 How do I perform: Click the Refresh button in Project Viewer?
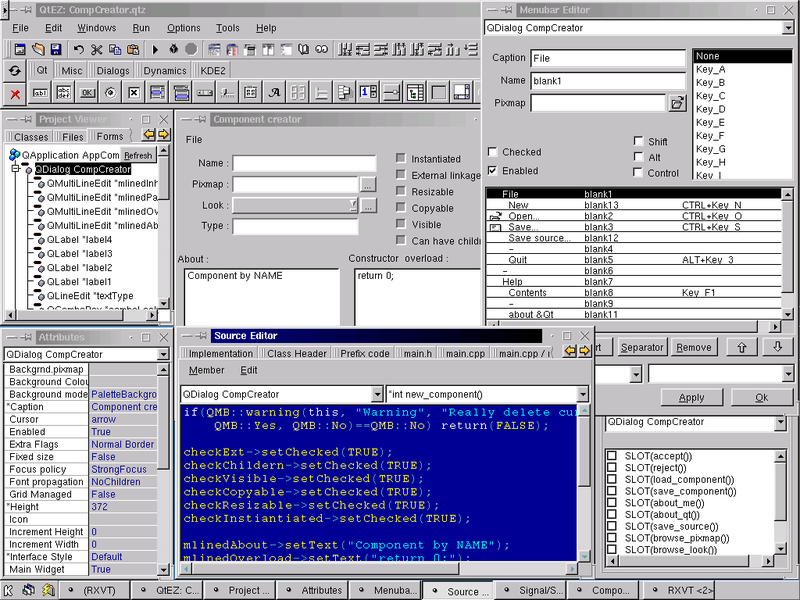(x=138, y=156)
